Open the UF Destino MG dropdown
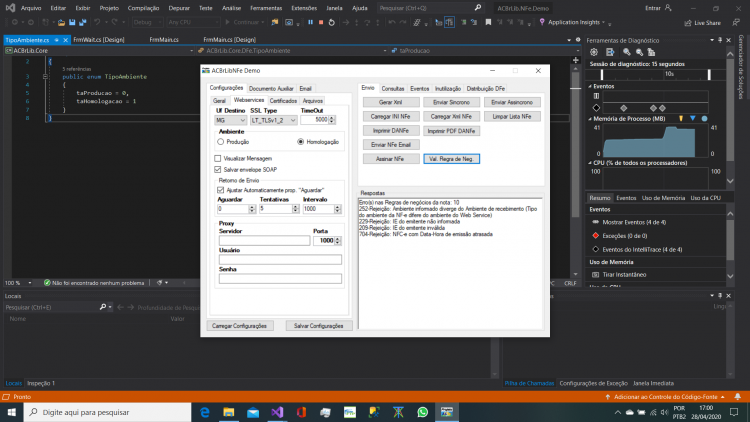This screenshot has width=750, height=422. 230,120
